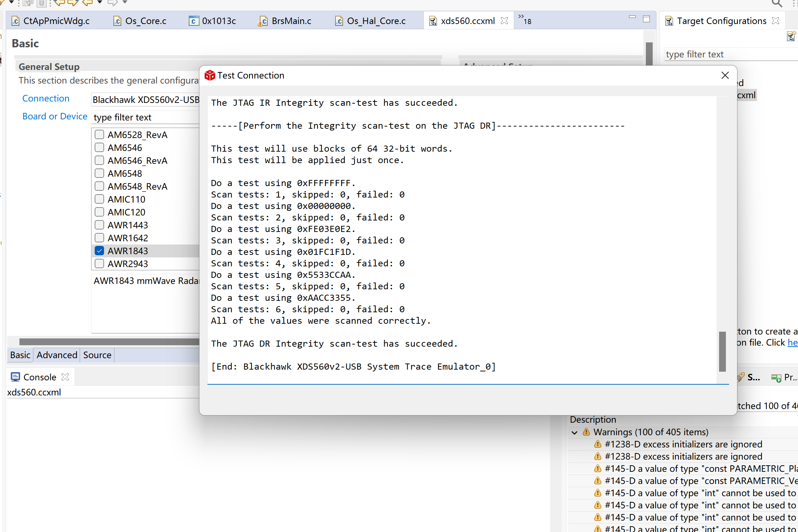Click the Console view icon
Viewport: 798px width, 532px height.
click(x=15, y=377)
